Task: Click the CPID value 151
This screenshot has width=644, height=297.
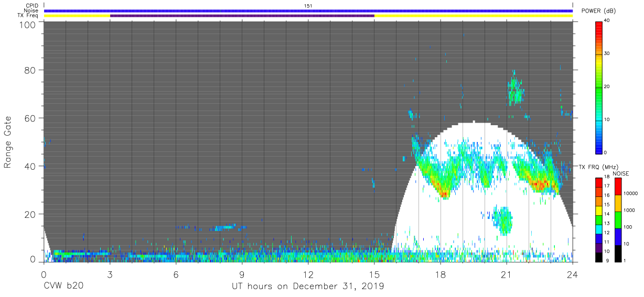Action: click(x=308, y=6)
